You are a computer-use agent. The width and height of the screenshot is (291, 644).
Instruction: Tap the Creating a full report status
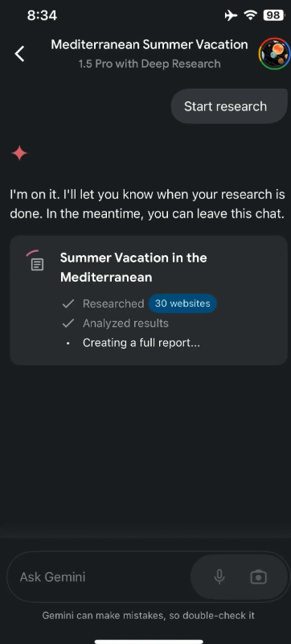[x=141, y=343]
